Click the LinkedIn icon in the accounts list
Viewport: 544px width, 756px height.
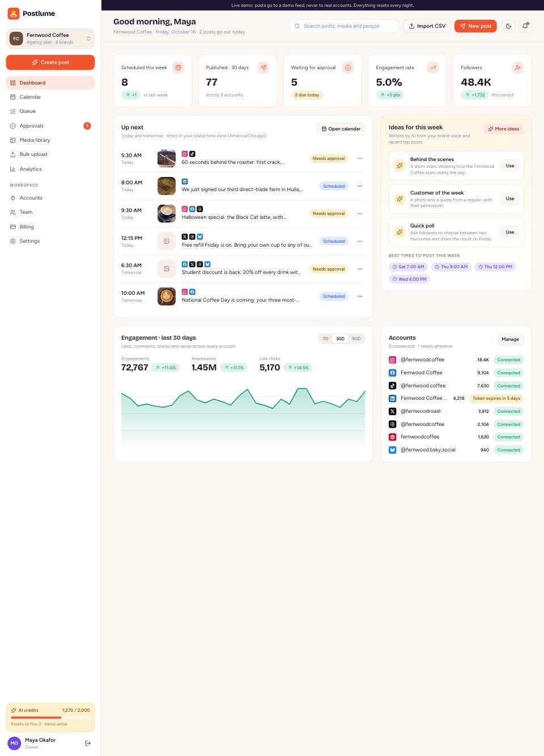coord(392,398)
